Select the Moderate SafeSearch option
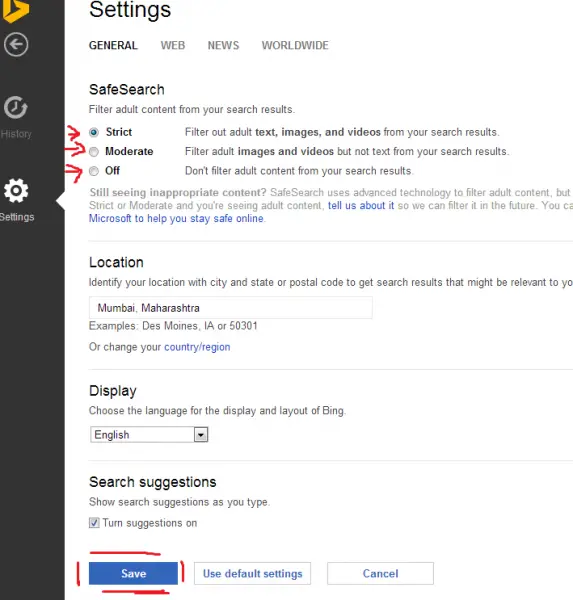573x600 pixels. coord(94,152)
